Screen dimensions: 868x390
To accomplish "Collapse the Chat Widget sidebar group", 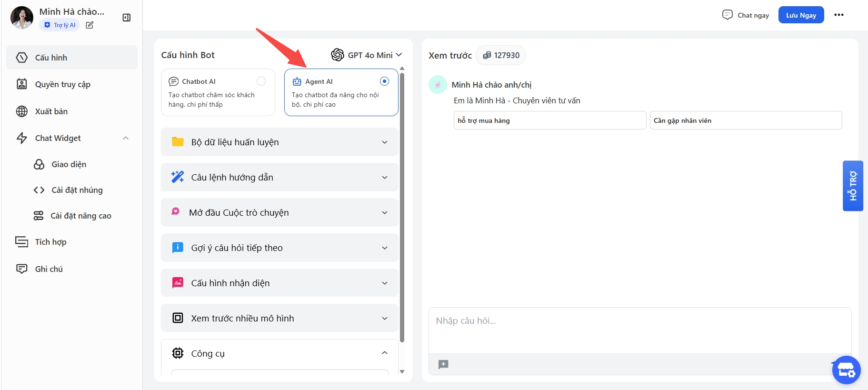I will pyautogui.click(x=126, y=138).
